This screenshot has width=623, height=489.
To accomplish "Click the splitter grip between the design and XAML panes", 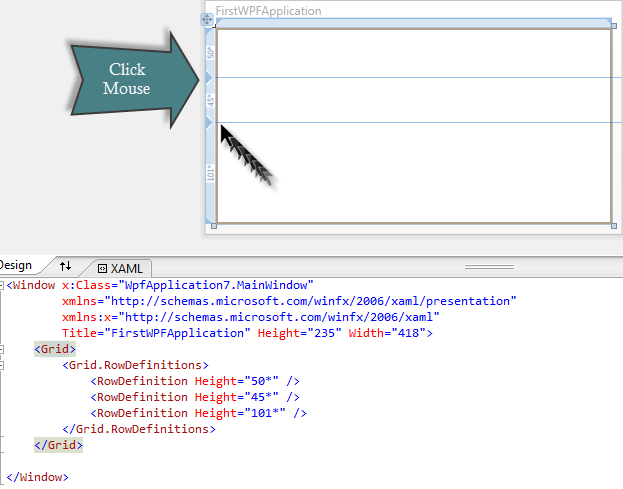I will (x=489, y=267).
